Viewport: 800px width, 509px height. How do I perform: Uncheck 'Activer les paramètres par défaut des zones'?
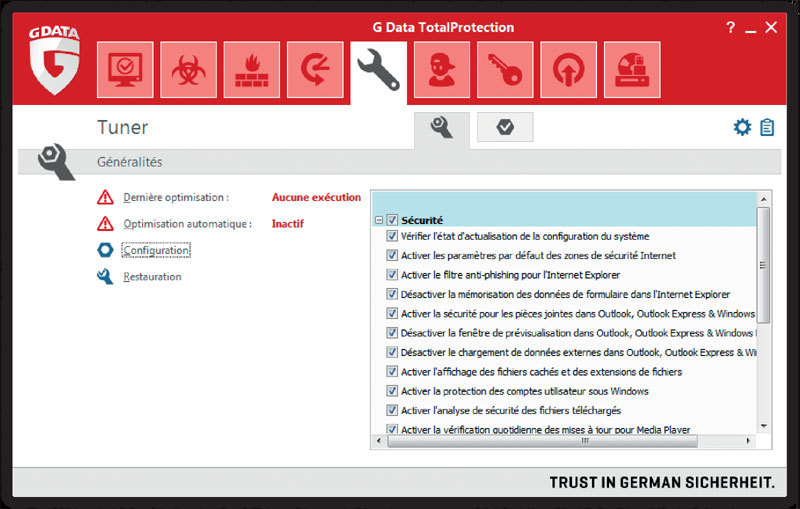[x=392, y=256]
